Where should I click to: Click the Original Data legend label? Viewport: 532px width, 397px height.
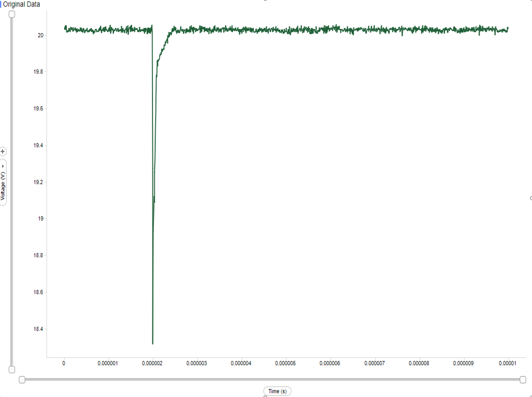pos(22,4)
